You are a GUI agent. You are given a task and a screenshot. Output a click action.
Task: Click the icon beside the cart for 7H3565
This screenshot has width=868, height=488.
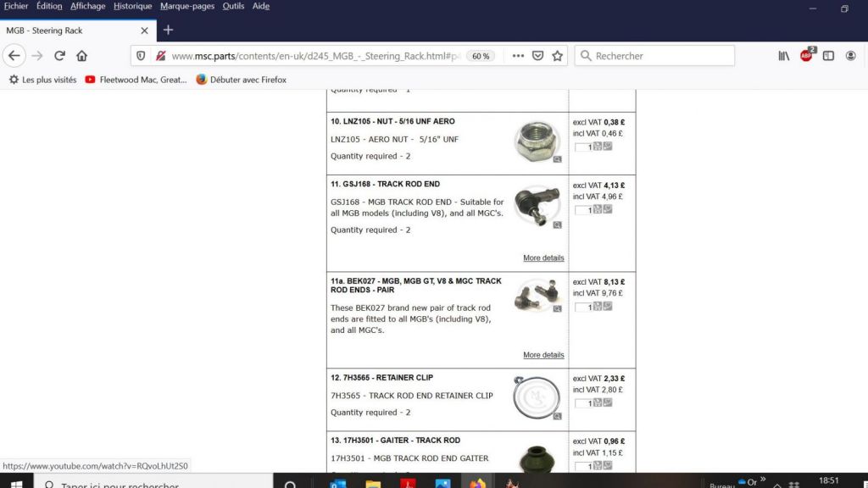click(x=608, y=402)
